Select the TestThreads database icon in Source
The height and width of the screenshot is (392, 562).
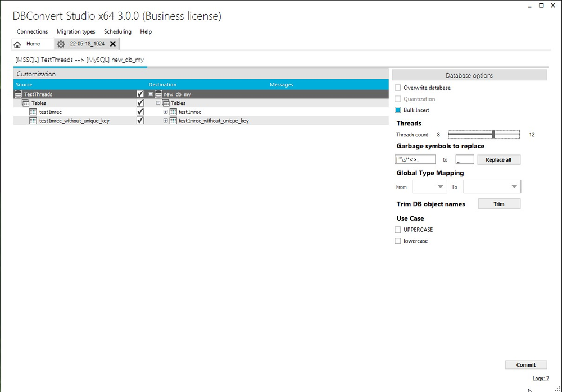pyautogui.click(x=19, y=94)
